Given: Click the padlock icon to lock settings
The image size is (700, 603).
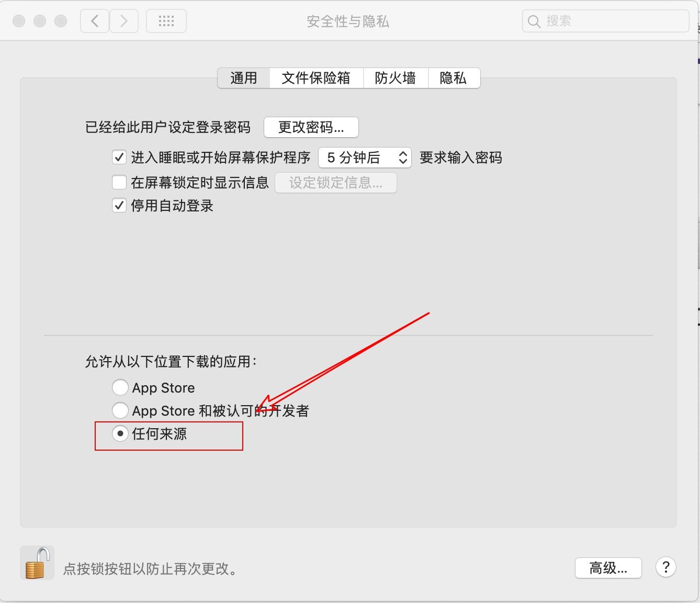Looking at the screenshot, I should point(37,563).
